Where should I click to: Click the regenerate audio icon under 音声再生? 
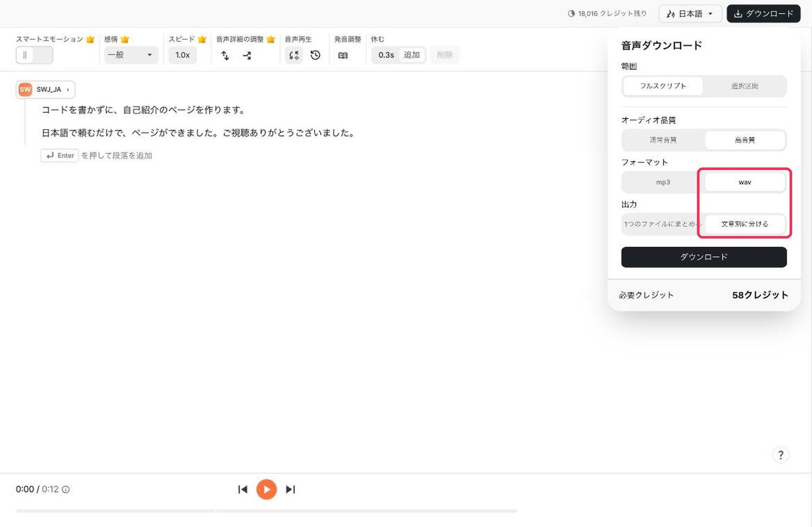[x=294, y=55]
